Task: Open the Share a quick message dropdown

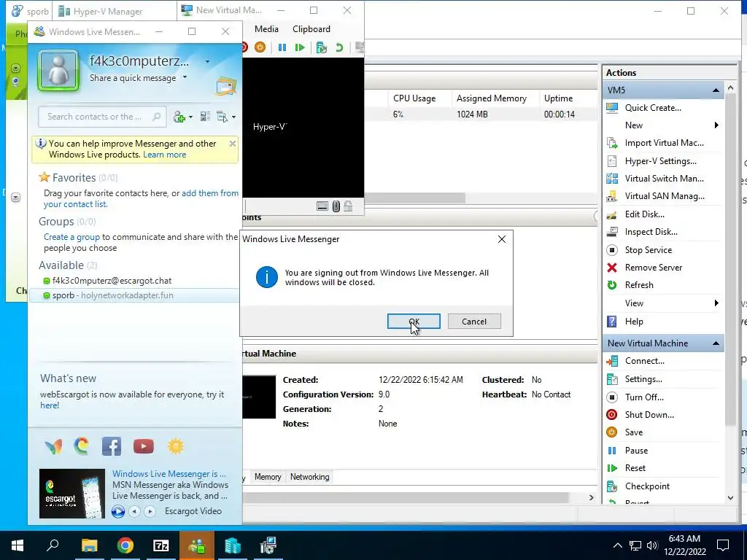Action: (185, 77)
